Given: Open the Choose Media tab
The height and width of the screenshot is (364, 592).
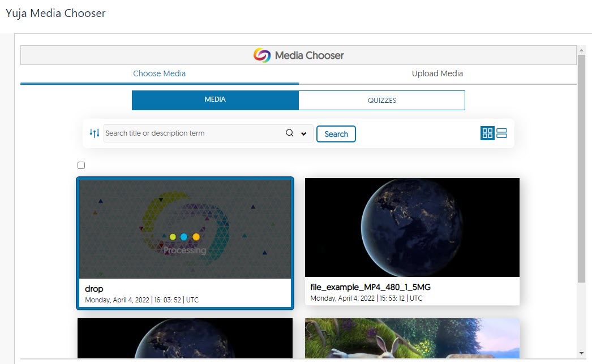Looking at the screenshot, I should (160, 73).
